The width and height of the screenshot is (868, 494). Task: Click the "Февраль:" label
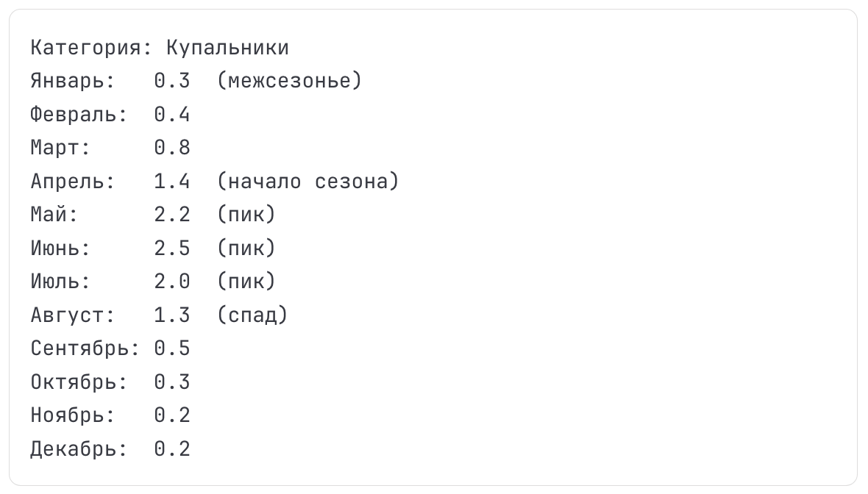(x=79, y=115)
